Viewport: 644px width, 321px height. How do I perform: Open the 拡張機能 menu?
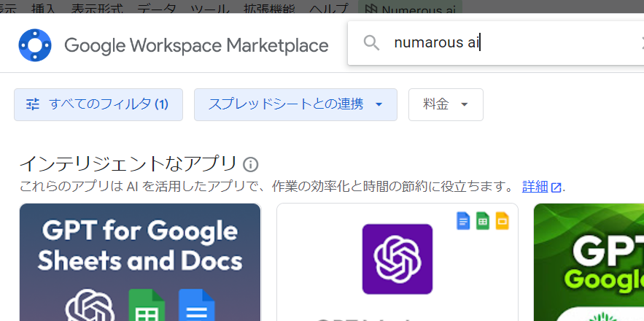tap(270, 9)
